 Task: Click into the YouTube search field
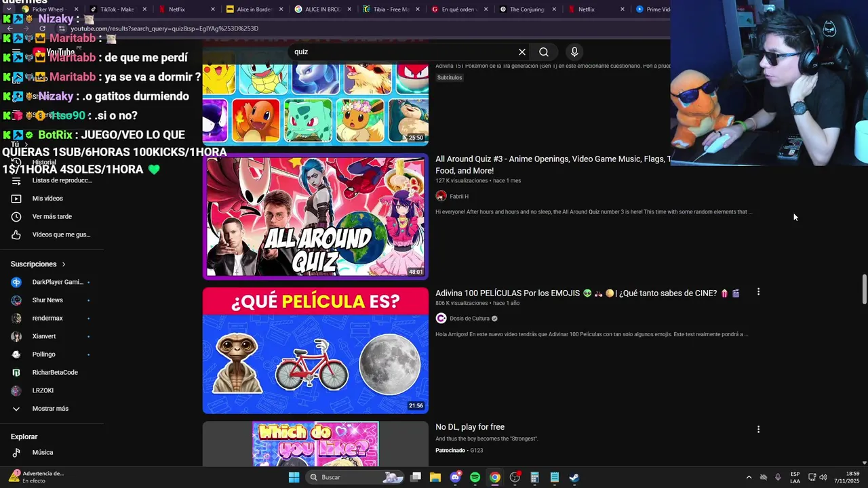[403, 52]
